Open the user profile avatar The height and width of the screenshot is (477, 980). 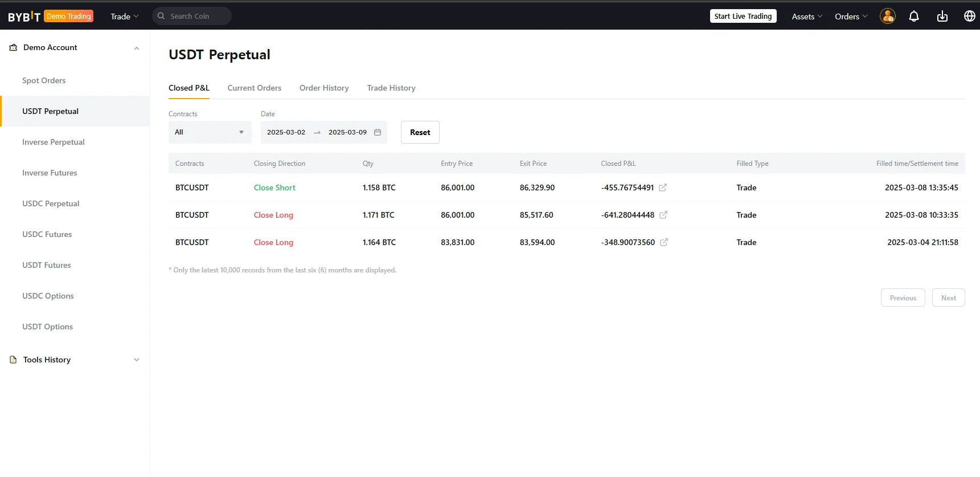coord(888,16)
